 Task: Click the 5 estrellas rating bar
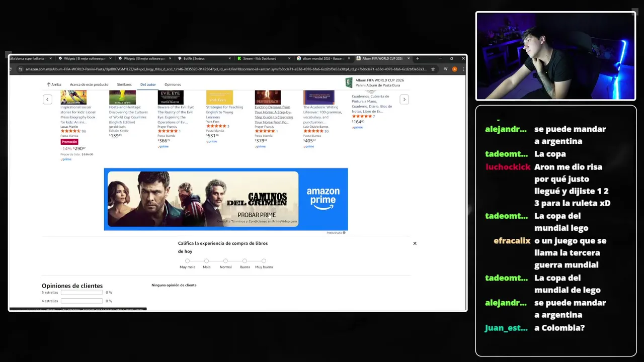pos(82,292)
